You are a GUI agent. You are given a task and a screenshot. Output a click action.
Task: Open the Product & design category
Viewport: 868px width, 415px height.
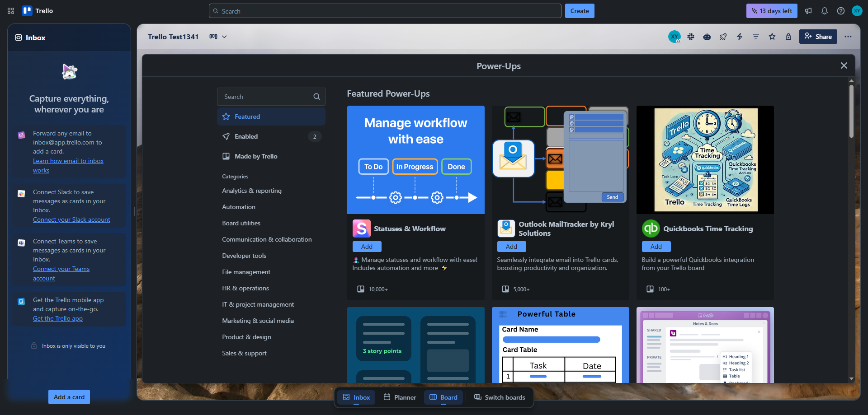click(x=246, y=337)
